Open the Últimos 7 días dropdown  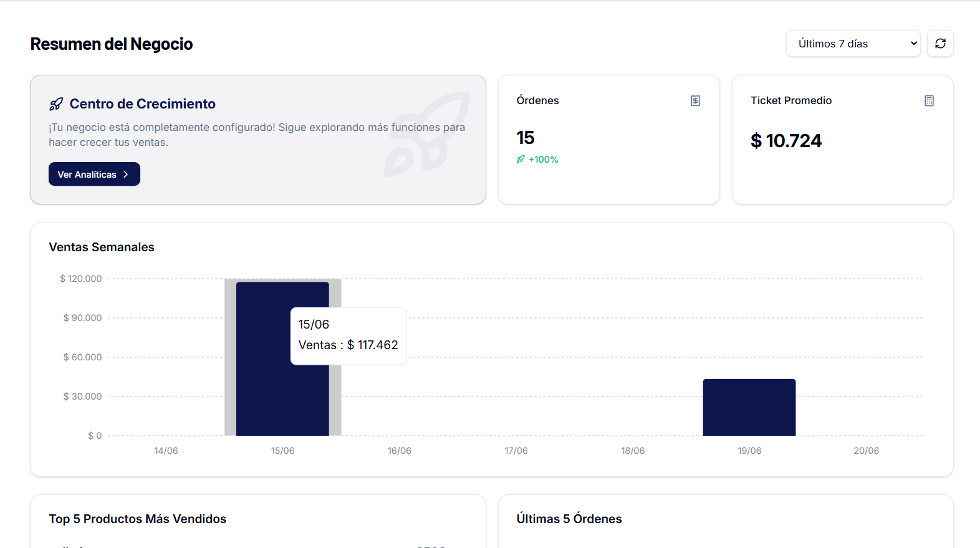(x=853, y=44)
